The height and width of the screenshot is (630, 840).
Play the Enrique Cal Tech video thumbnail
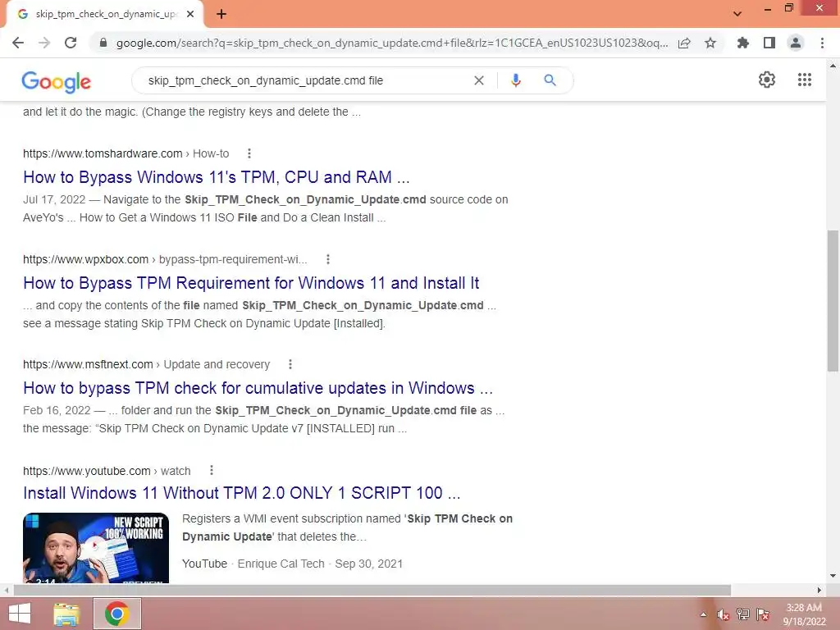(x=96, y=547)
